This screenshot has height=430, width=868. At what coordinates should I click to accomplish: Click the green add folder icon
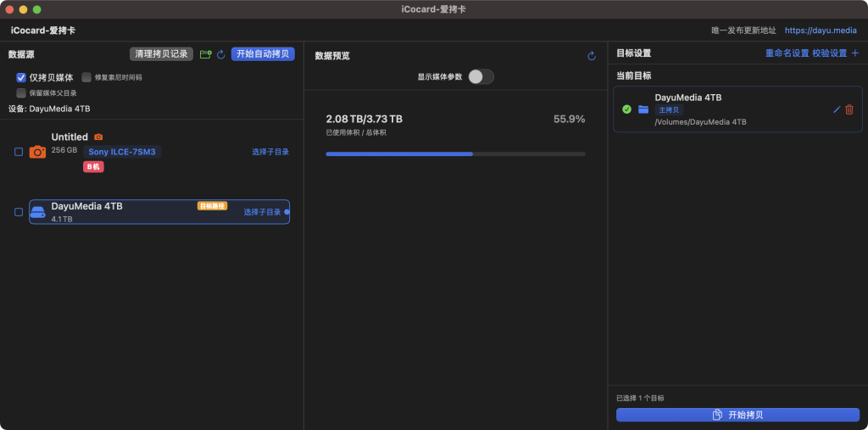tap(205, 54)
